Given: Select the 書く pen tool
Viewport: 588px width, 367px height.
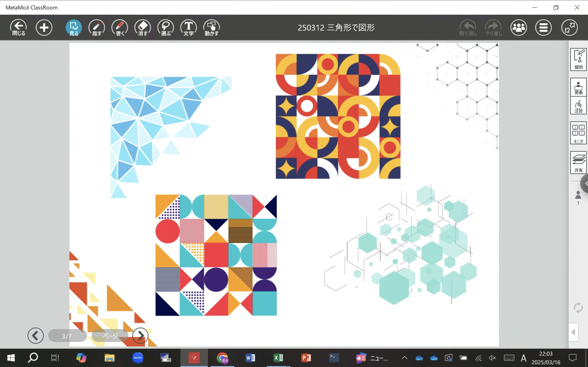Looking at the screenshot, I should pyautogui.click(x=120, y=28).
